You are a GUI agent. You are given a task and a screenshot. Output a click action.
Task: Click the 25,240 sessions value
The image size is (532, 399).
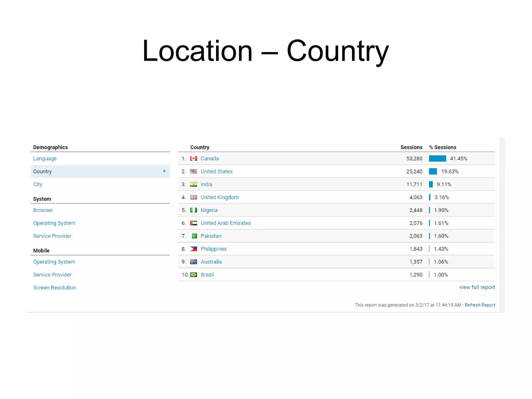pyautogui.click(x=414, y=172)
